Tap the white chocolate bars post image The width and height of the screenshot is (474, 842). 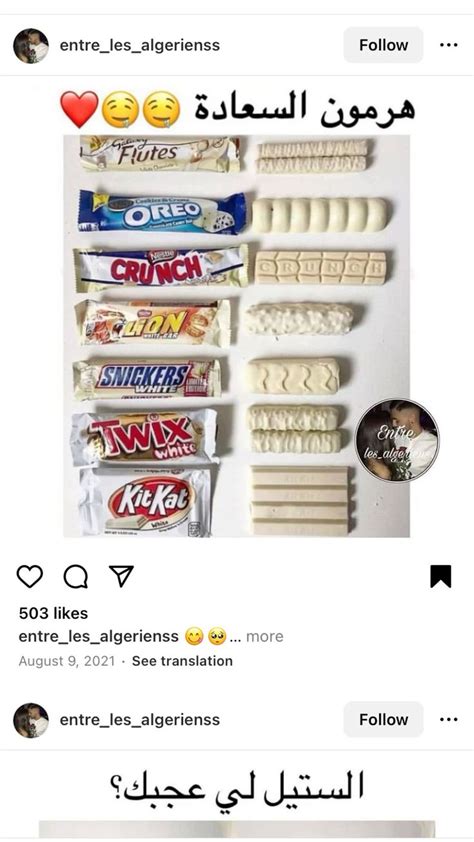(237, 336)
